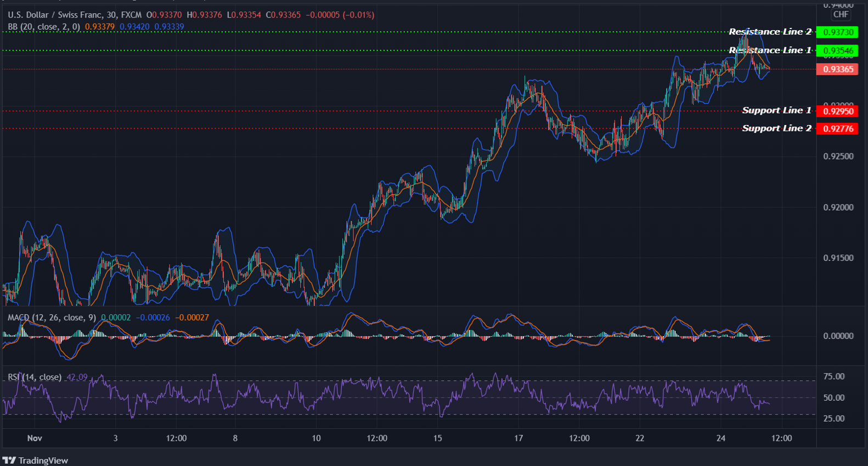Click the 0.92500 price axis label
Screen dimensions: 868x466
[x=838, y=156]
